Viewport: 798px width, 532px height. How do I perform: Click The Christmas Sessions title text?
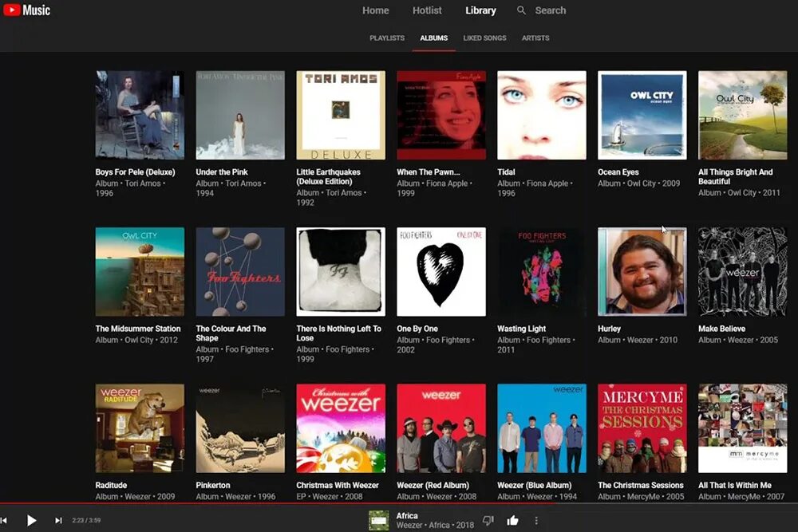(641, 485)
